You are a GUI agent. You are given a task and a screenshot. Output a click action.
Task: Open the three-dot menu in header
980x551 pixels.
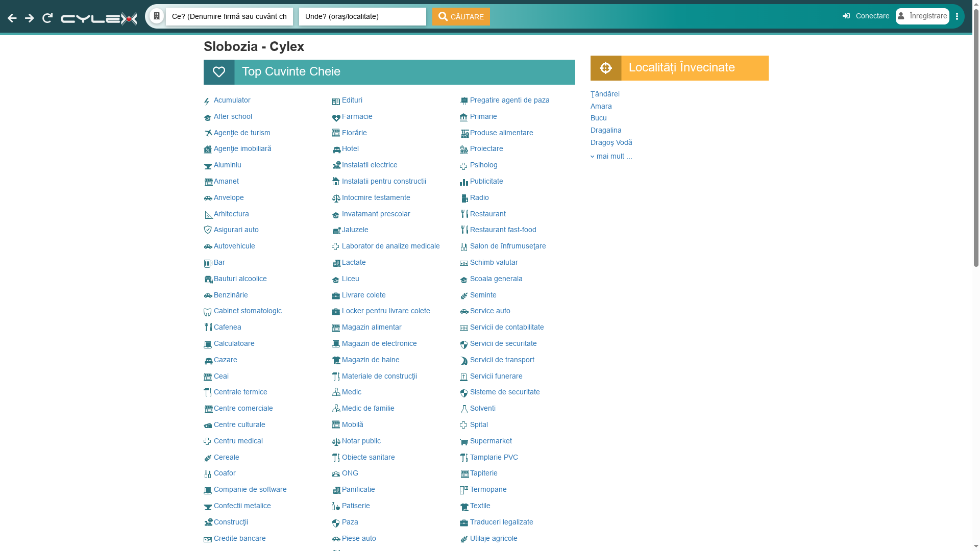[957, 16]
